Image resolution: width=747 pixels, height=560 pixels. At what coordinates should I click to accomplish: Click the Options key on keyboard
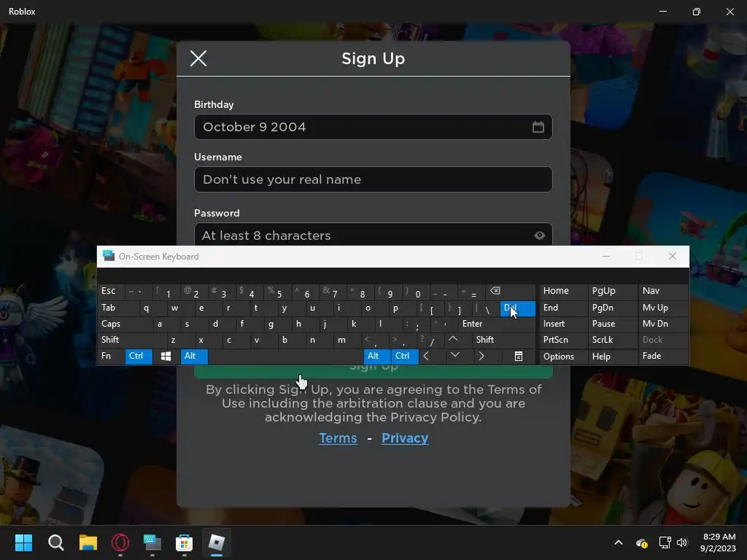[562, 356]
